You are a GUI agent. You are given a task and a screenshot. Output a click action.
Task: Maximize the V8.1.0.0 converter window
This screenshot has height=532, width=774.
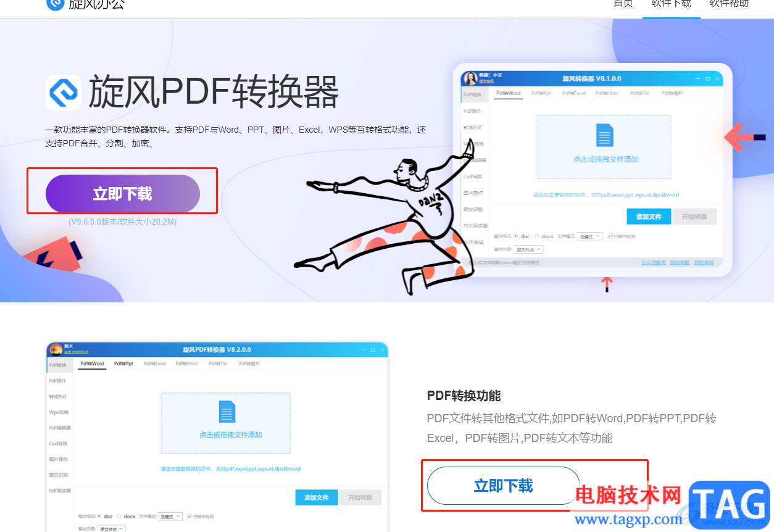(x=707, y=79)
